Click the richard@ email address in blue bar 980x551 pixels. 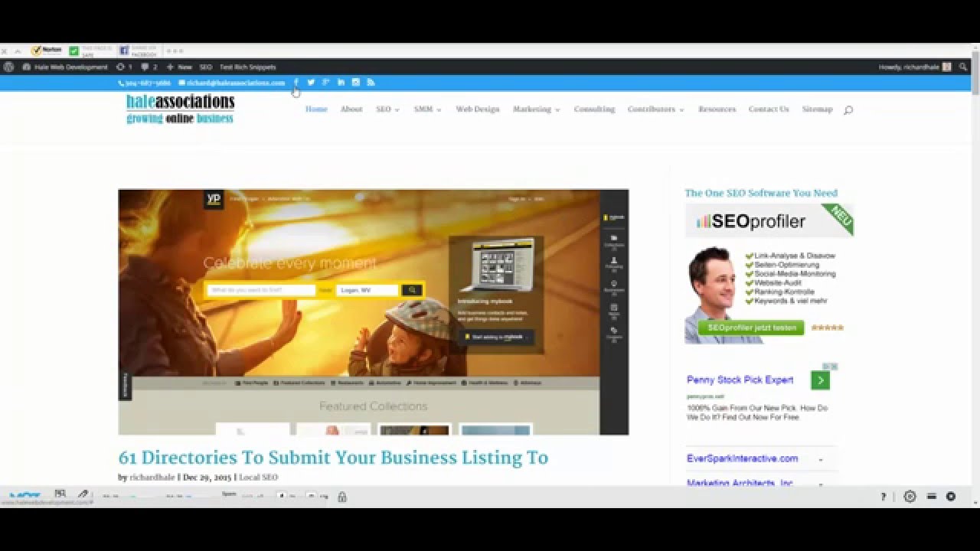(x=231, y=83)
